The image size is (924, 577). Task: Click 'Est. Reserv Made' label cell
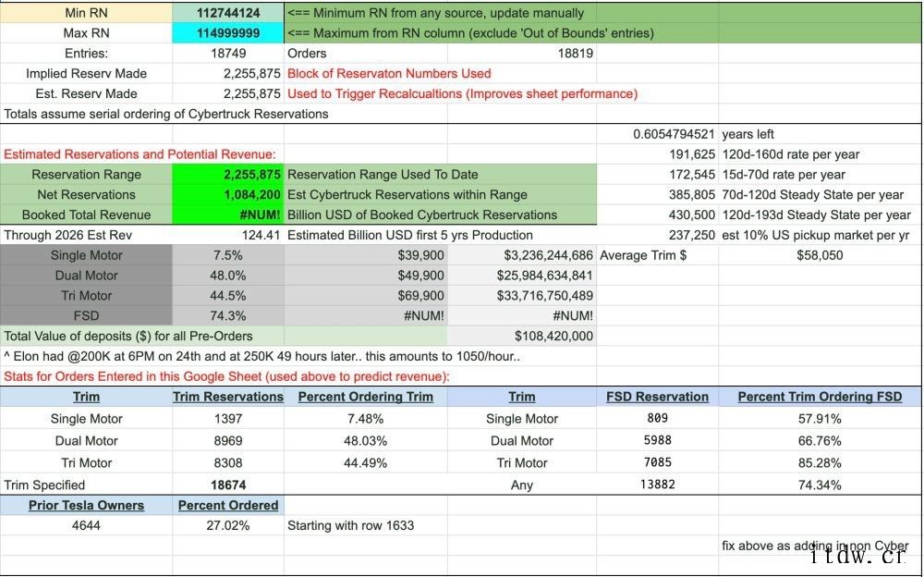(86, 93)
